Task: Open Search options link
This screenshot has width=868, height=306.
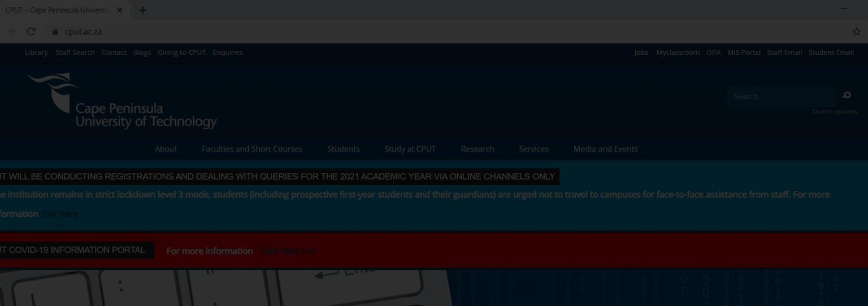Action: point(834,112)
